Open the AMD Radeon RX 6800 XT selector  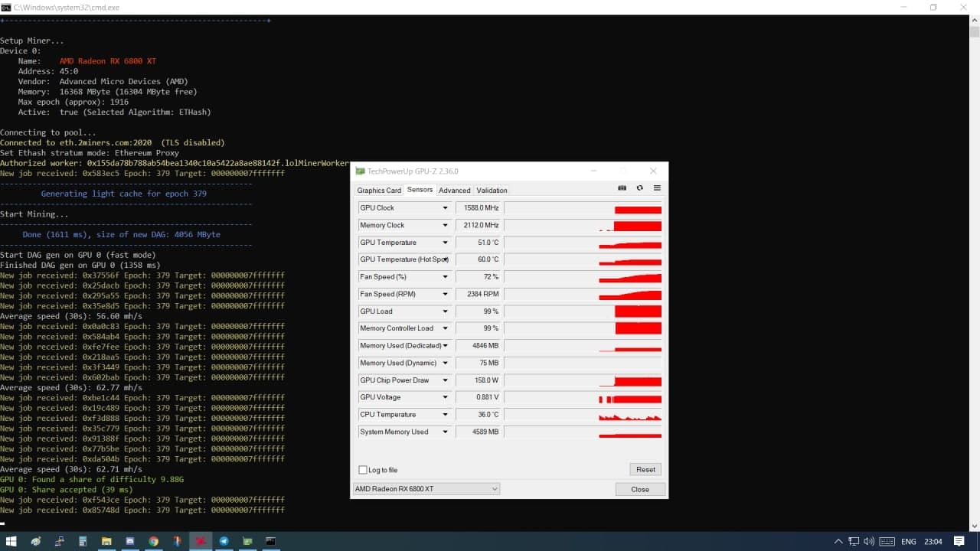pyautogui.click(x=426, y=489)
